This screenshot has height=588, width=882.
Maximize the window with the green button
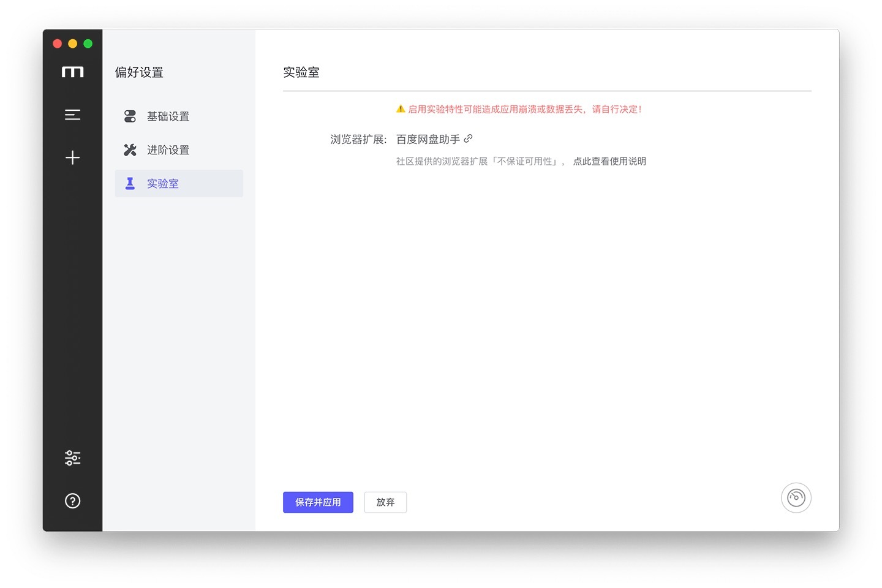click(88, 43)
